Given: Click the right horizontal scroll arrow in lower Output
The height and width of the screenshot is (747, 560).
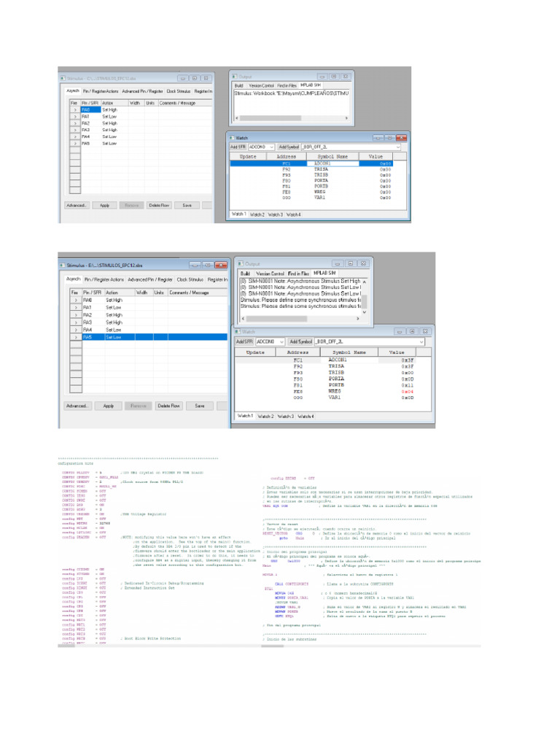Looking at the screenshot, I should [357, 318].
